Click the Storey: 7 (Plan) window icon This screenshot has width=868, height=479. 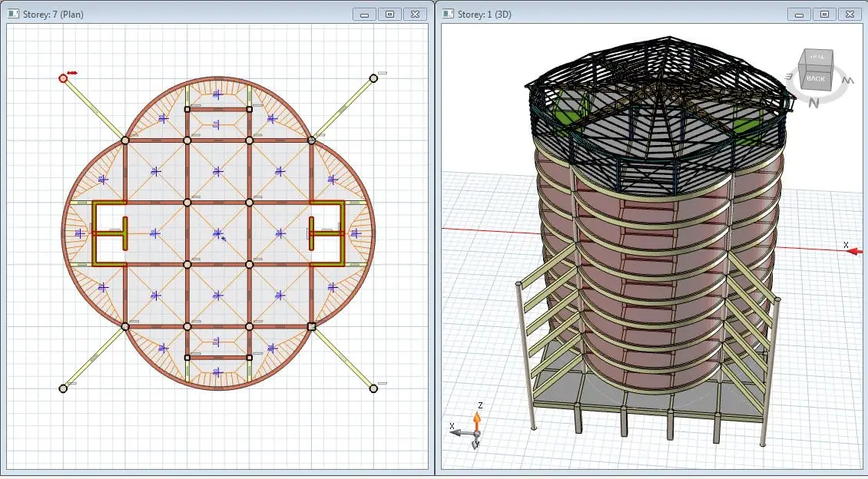tap(12, 14)
